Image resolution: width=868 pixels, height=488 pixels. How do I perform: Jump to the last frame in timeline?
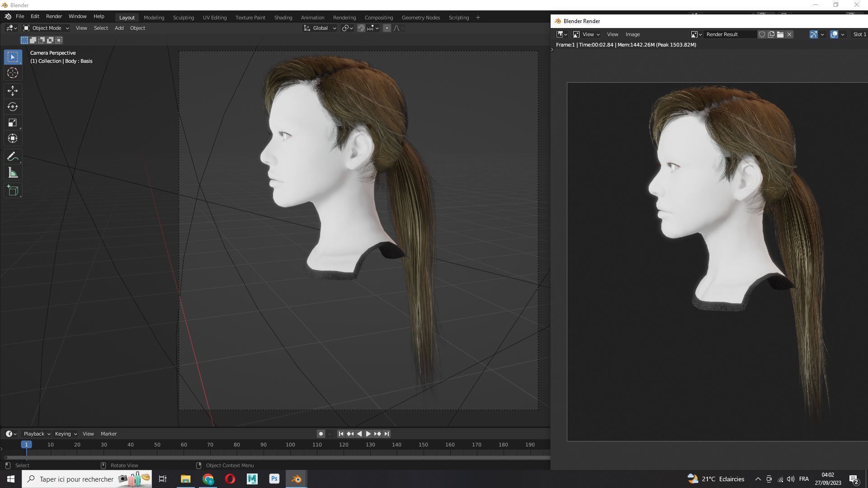pos(387,434)
